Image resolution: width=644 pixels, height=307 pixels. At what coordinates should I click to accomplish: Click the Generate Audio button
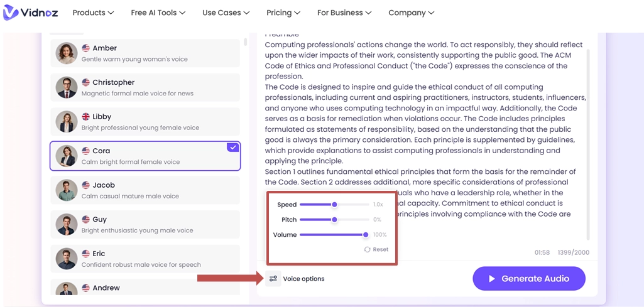pyautogui.click(x=528, y=279)
